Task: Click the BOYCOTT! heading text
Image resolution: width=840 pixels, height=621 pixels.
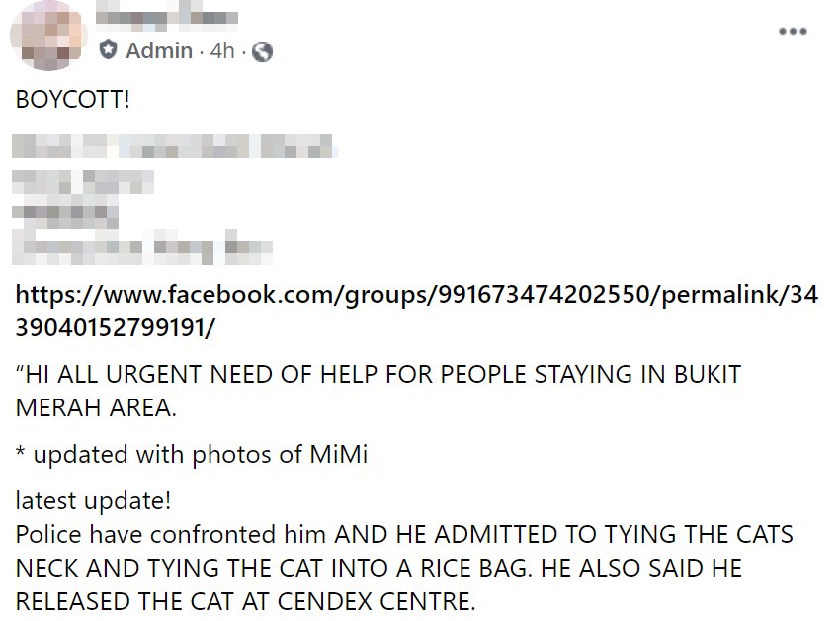Action: point(72,100)
